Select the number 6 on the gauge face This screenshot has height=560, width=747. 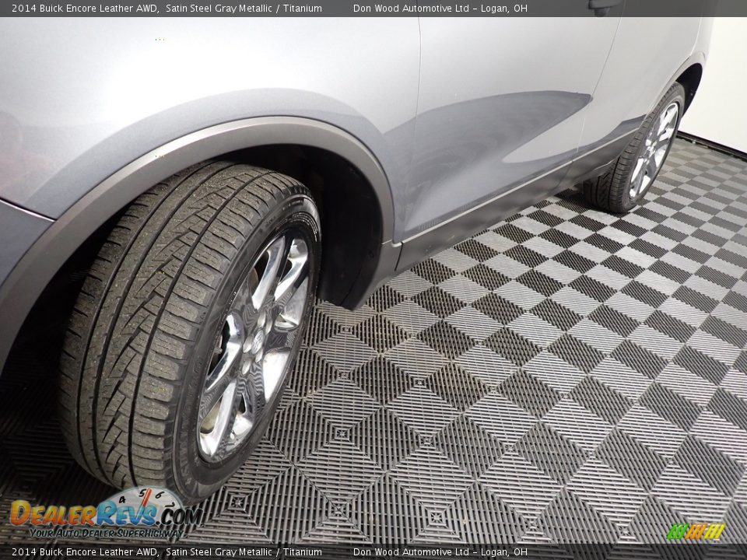pos(160,494)
